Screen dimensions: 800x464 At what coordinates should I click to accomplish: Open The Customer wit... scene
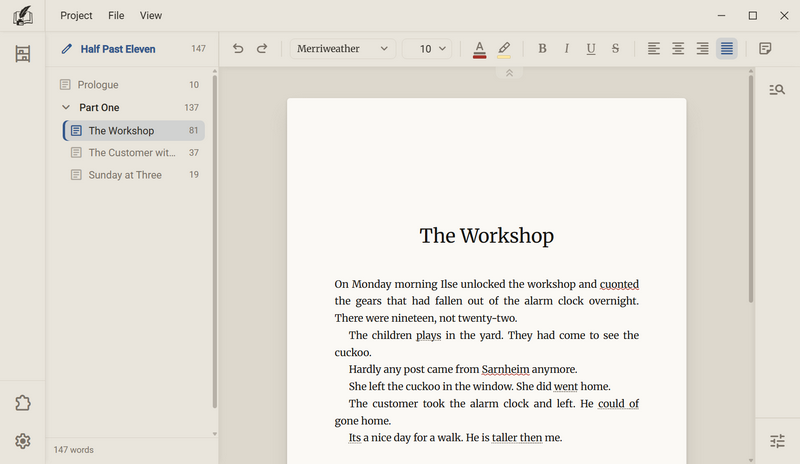point(134,153)
